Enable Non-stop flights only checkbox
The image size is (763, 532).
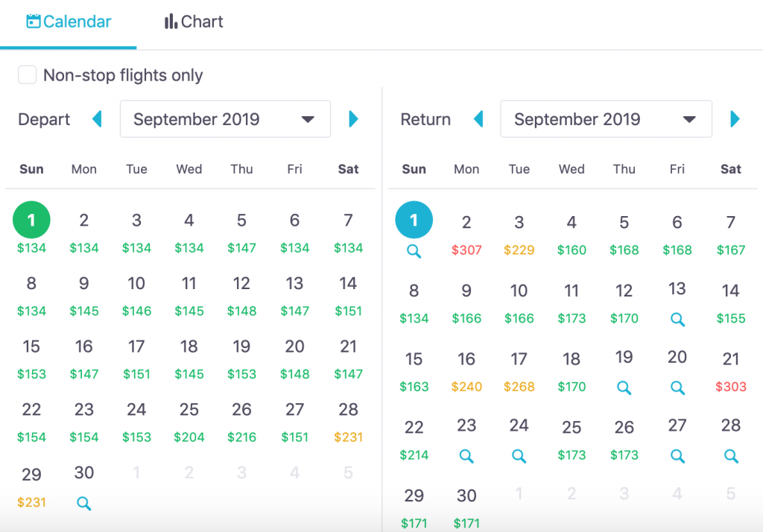28,75
